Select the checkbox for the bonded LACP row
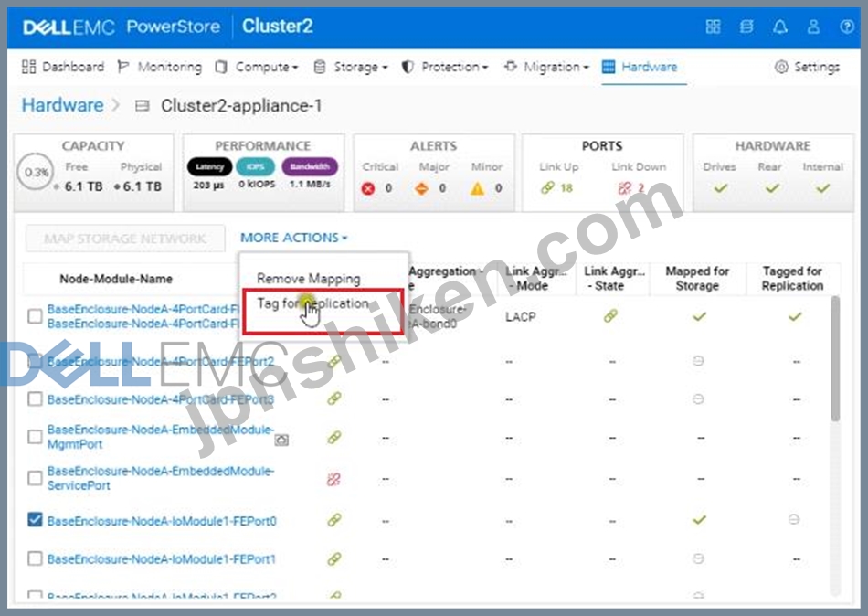This screenshot has height=616, width=868. pos(35,315)
